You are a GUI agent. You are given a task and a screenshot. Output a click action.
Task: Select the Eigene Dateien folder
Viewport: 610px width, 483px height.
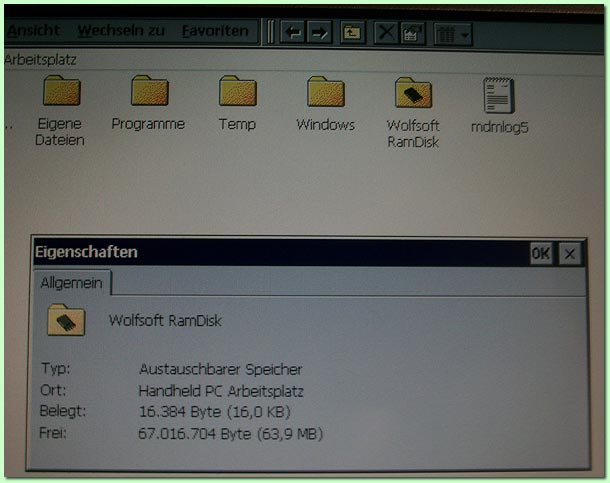(60, 111)
